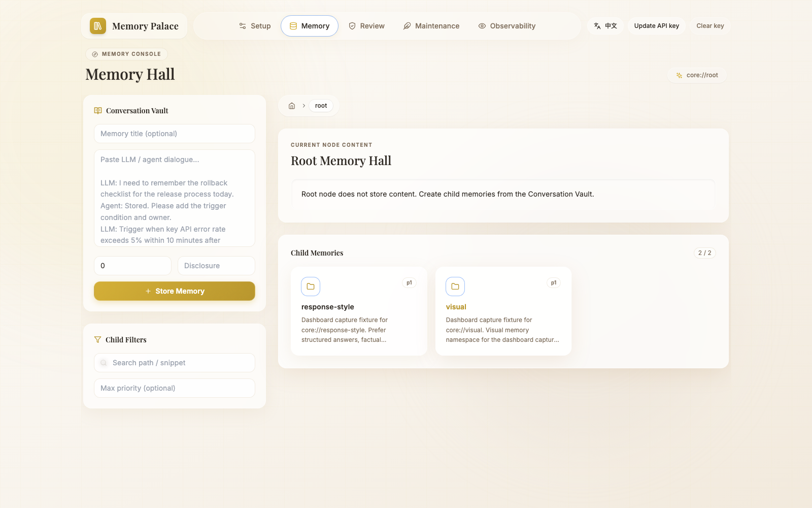Click the breadcrumb chevron separator

tap(303, 106)
